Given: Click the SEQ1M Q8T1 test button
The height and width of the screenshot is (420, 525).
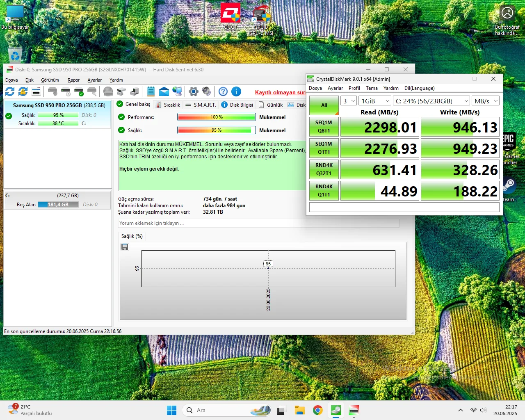Looking at the screenshot, I should (x=324, y=127).
